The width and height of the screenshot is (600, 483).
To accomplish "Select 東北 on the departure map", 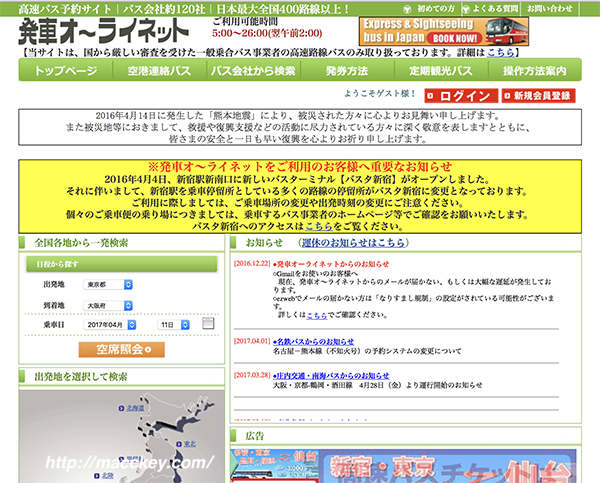I will 190,444.
